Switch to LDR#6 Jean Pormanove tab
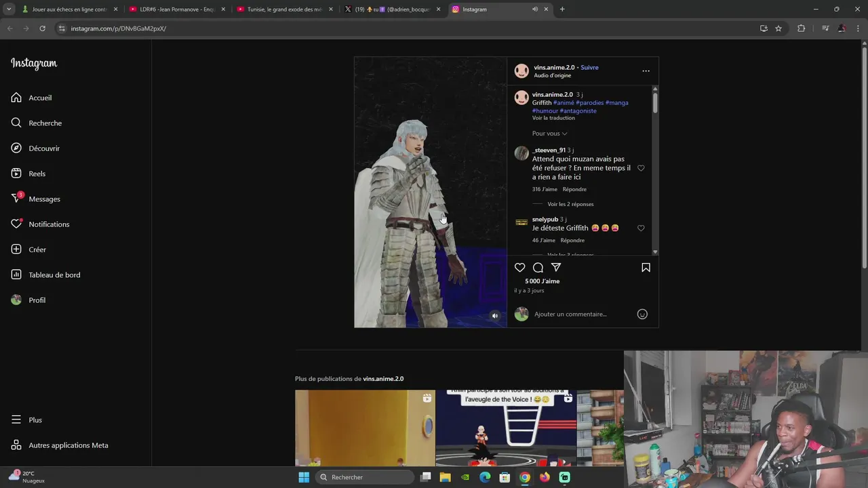This screenshot has width=868, height=488. 178,9
